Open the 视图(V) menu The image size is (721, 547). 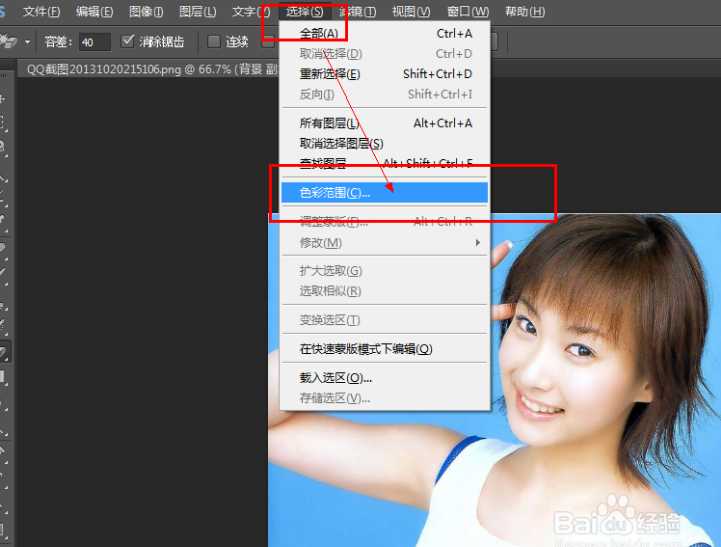coord(411,11)
